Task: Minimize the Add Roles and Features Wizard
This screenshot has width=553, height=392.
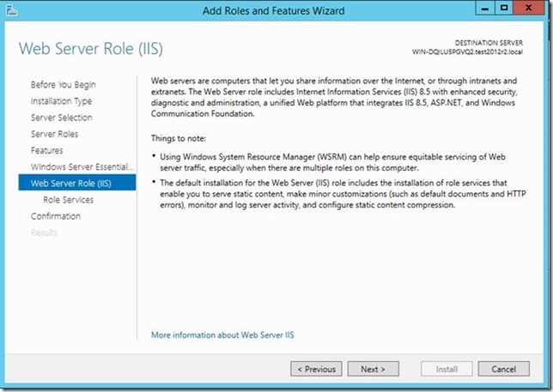Action: coord(483,9)
